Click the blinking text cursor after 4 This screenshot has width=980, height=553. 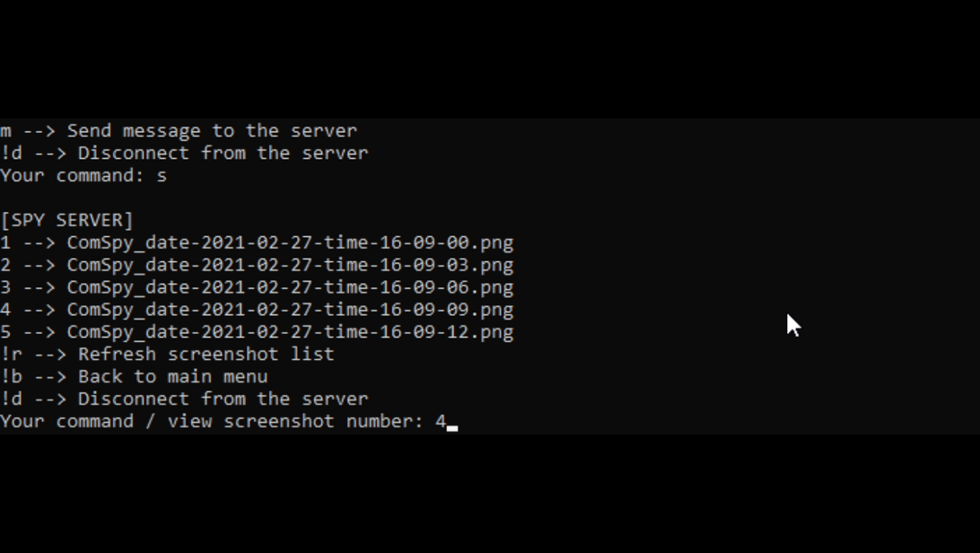coord(452,428)
